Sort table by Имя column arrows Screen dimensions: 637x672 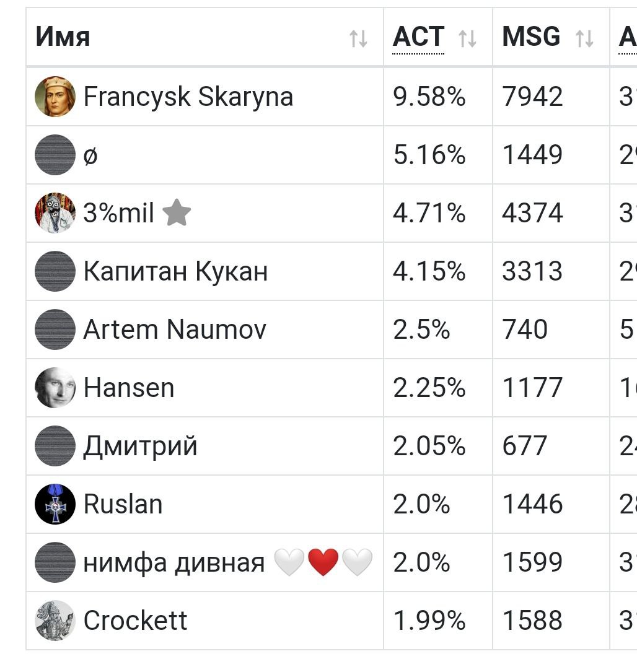(358, 38)
